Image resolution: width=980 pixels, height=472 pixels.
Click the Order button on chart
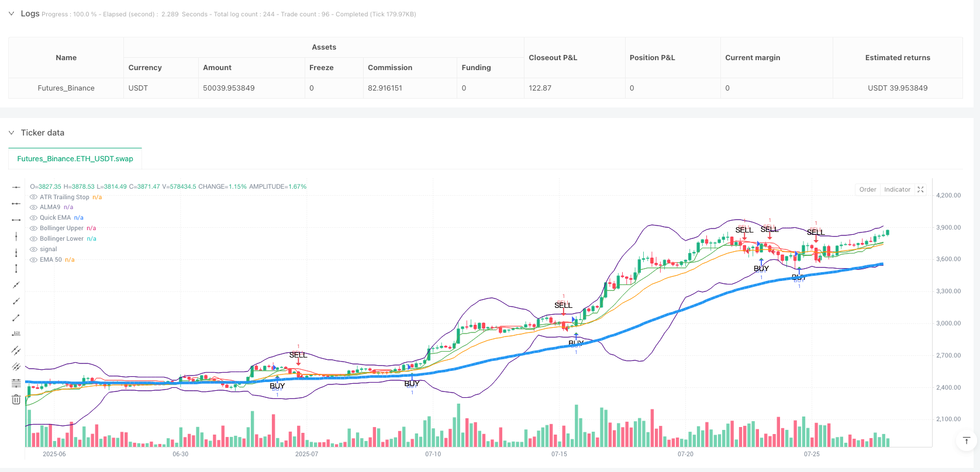pyautogui.click(x=867, y=190)
